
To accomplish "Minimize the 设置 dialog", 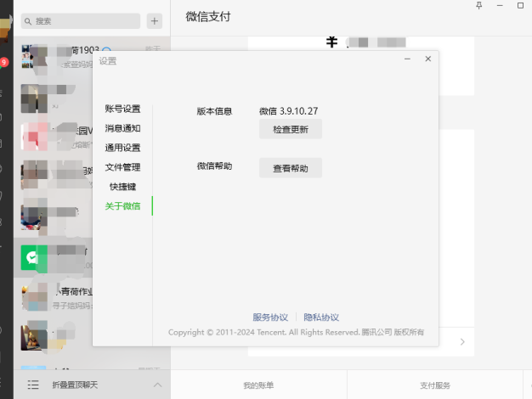I will (407, 59).
